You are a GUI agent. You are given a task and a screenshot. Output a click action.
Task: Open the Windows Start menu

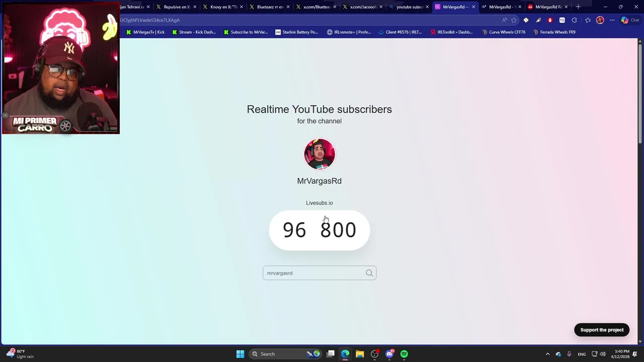click(x=240, y=354)
